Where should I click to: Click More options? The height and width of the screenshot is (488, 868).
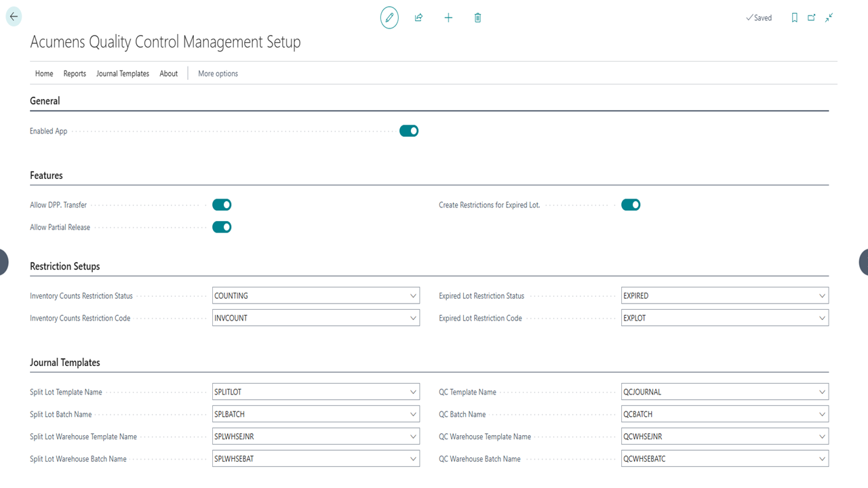[x=218, y=74]
